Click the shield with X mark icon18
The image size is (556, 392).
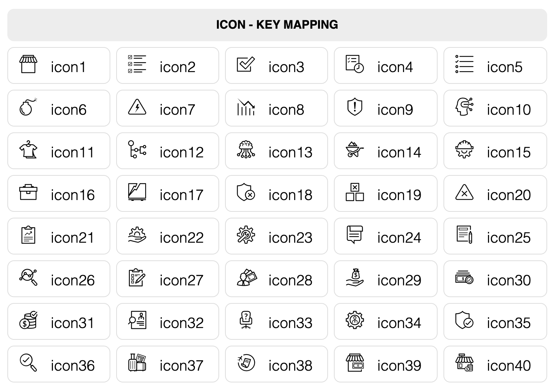[x=246, y=192]
